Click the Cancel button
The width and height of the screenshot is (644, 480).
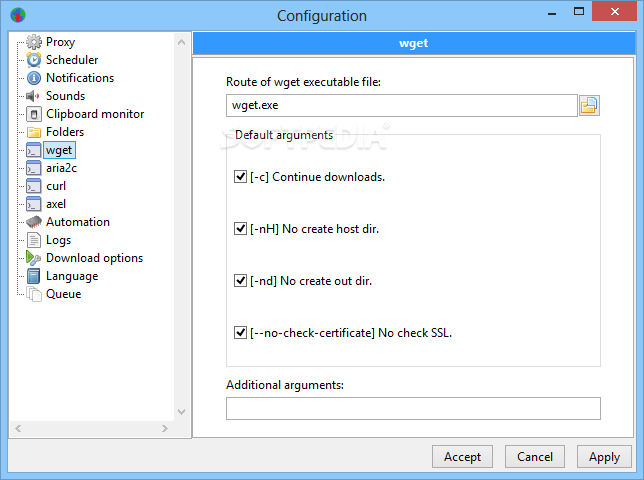(535, 457)
